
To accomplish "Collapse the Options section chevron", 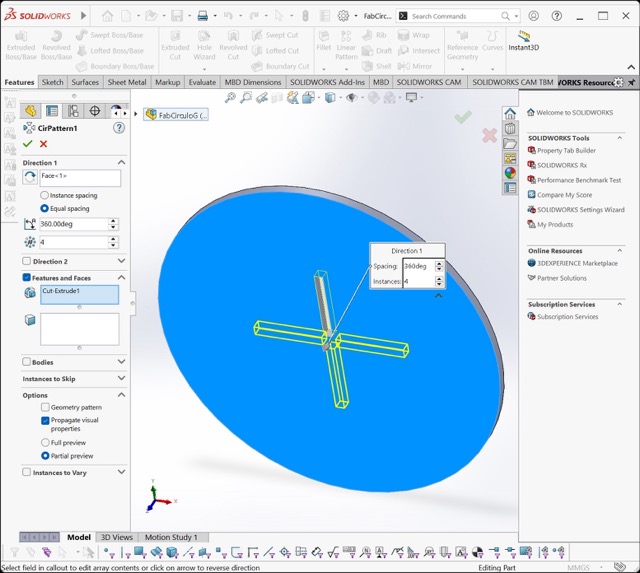I will pos(121,395).
